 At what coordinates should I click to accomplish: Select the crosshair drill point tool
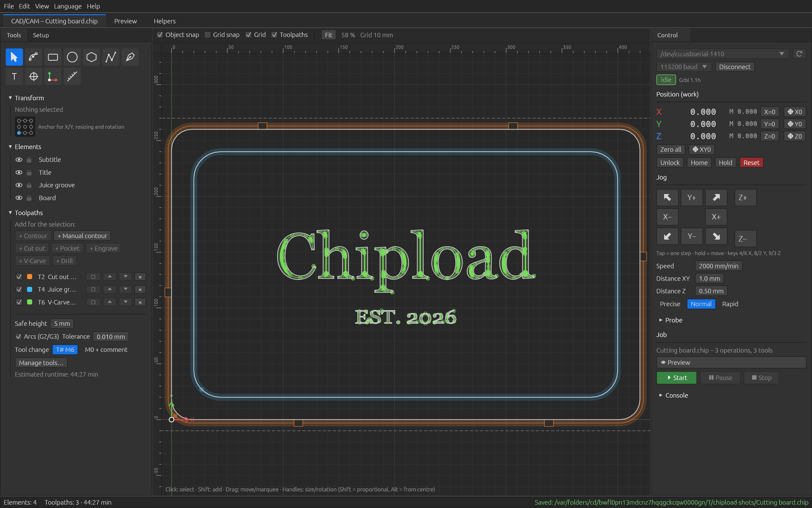[x=33, y=77]
